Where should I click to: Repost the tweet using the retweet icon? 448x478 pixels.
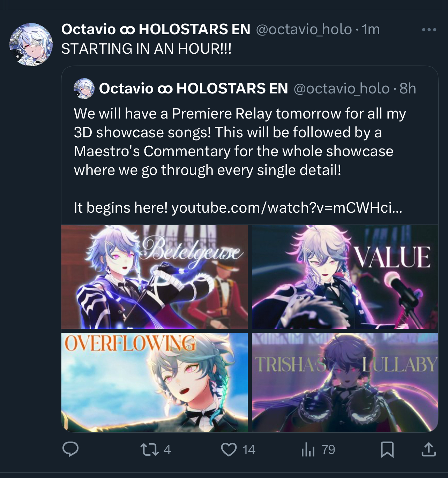click(149, 449)
